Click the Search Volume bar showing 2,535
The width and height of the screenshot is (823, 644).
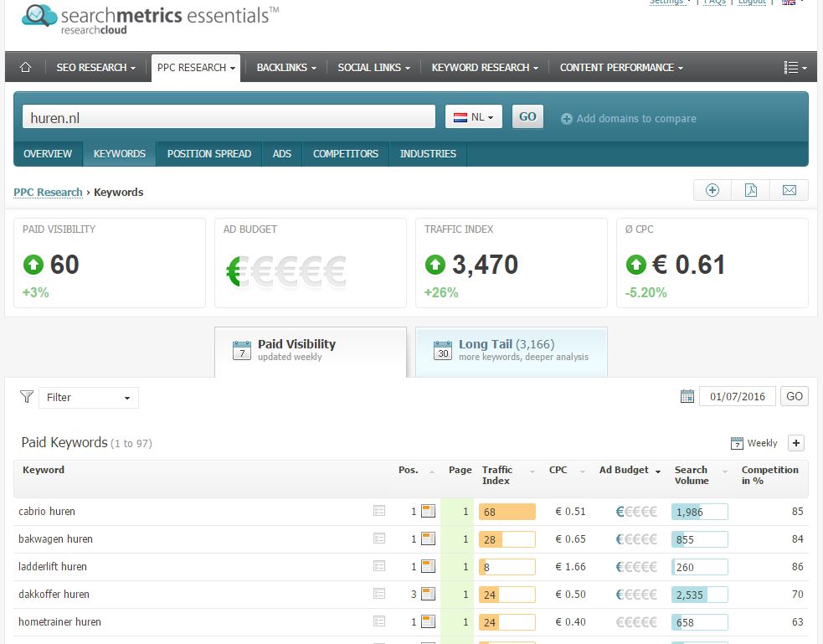point(700,595)
